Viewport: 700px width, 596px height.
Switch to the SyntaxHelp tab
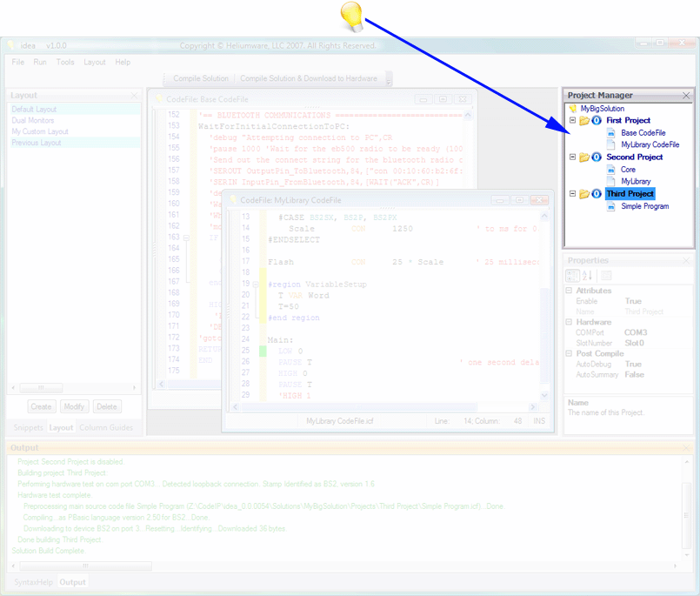(32, 582)
